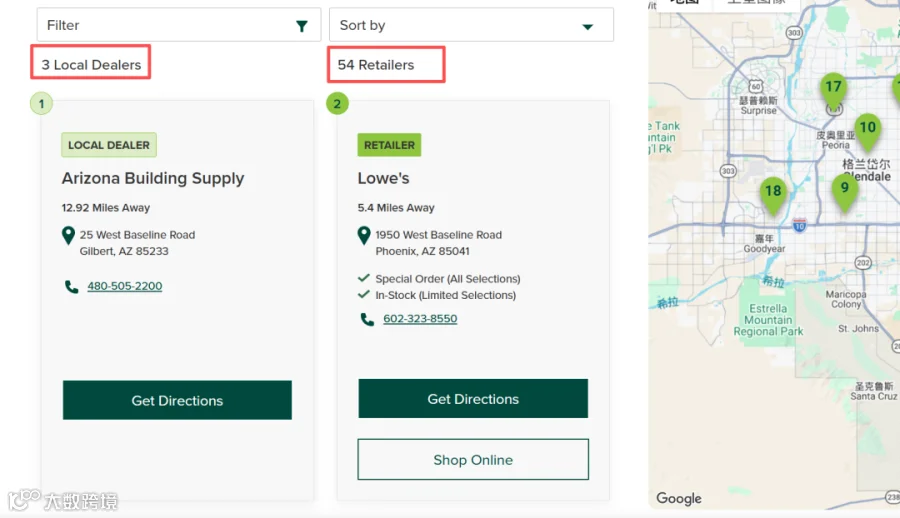Viewport: 900px width, 518px height.
Task: Select map marker 9 near Glendale
Action: [844, 191]
